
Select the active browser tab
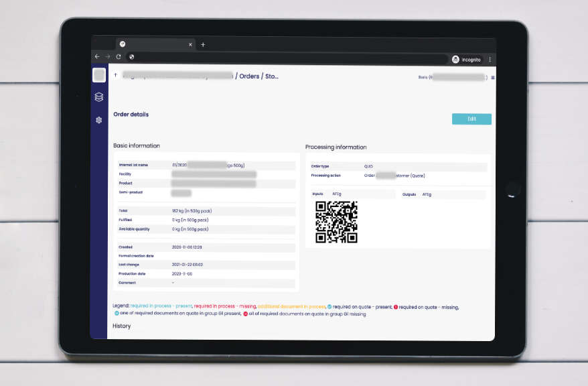[153, 45]
